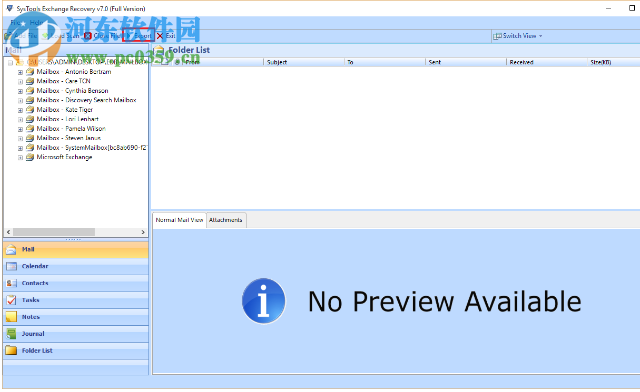The width and height of the screenshot is (640, 392).
Task: Expand Mailbox - Lori Lenhart node
Action: pos(20,120)
